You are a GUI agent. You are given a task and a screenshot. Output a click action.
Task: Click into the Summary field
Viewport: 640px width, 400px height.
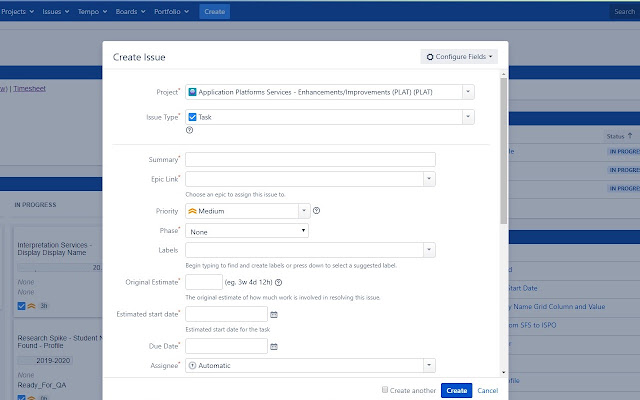310,160
